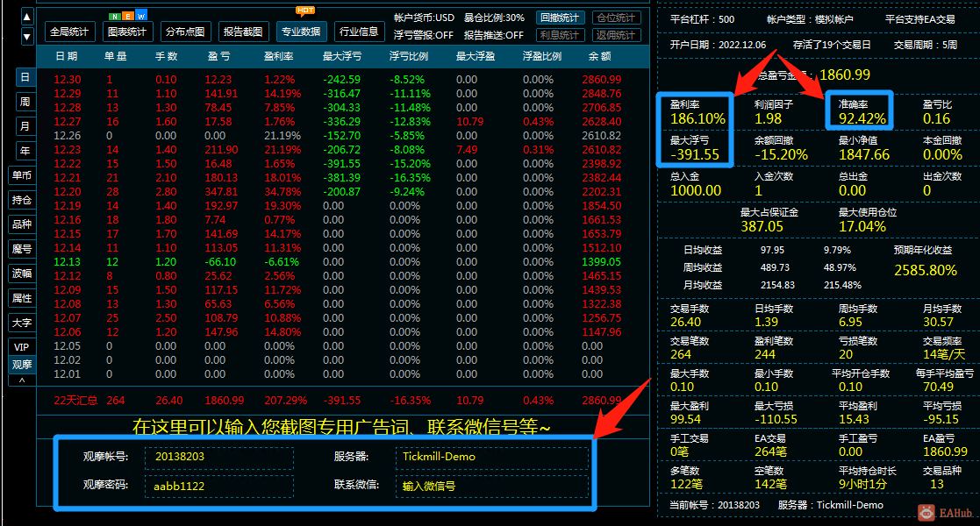The image size is (980, 526).
Task: Select the 12.13 losing day row
Action: pyautogui.click(x=342, y=262)
